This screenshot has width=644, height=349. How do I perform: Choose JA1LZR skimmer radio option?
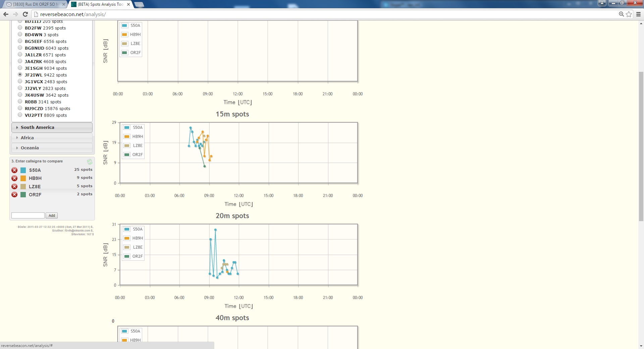click(x=20, y=54)
